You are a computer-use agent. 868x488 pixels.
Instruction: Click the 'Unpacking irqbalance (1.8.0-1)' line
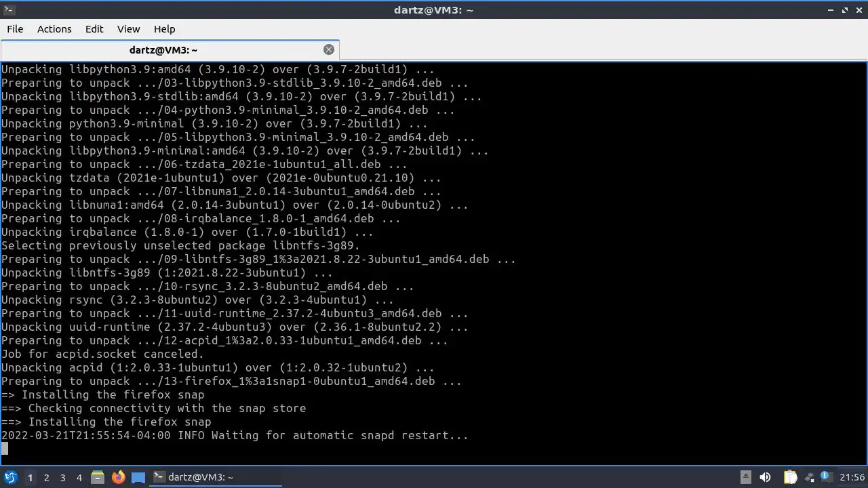187,232
